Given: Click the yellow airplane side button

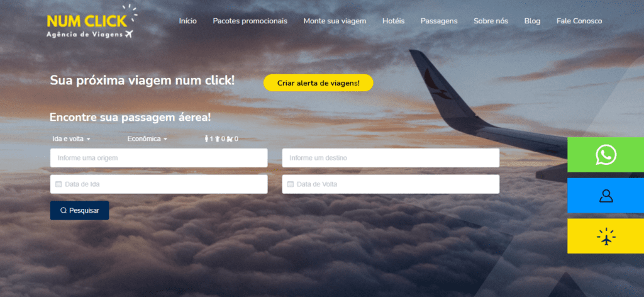Looking at the screenshot, I should tap(606, 236).
